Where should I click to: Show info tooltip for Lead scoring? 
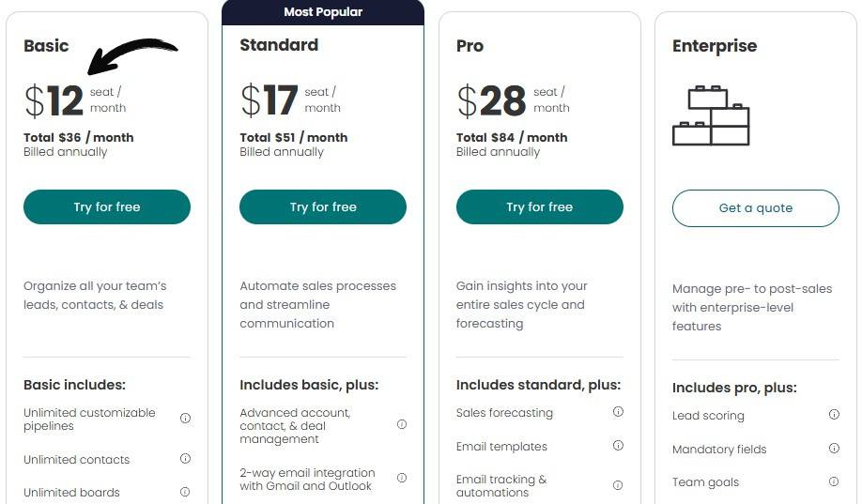pos(834,415)
